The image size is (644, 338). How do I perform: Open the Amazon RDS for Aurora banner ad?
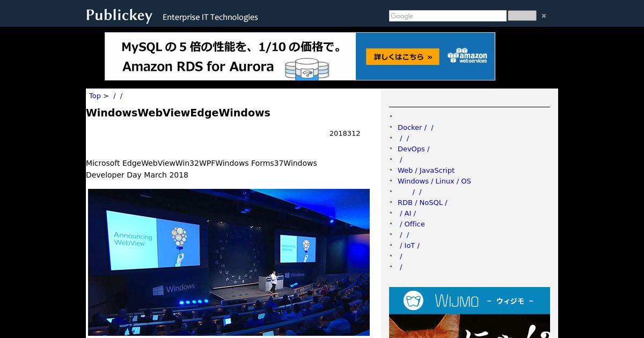[299, 56]
